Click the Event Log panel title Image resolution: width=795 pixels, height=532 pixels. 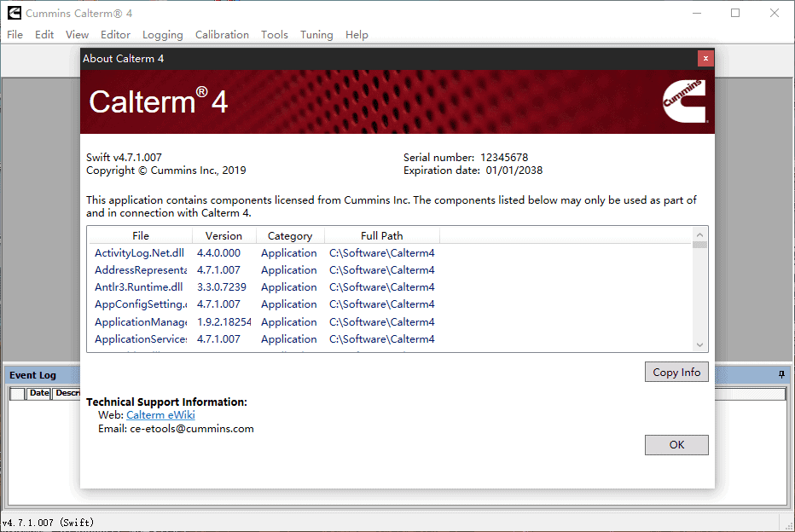(x=32, y=375)
